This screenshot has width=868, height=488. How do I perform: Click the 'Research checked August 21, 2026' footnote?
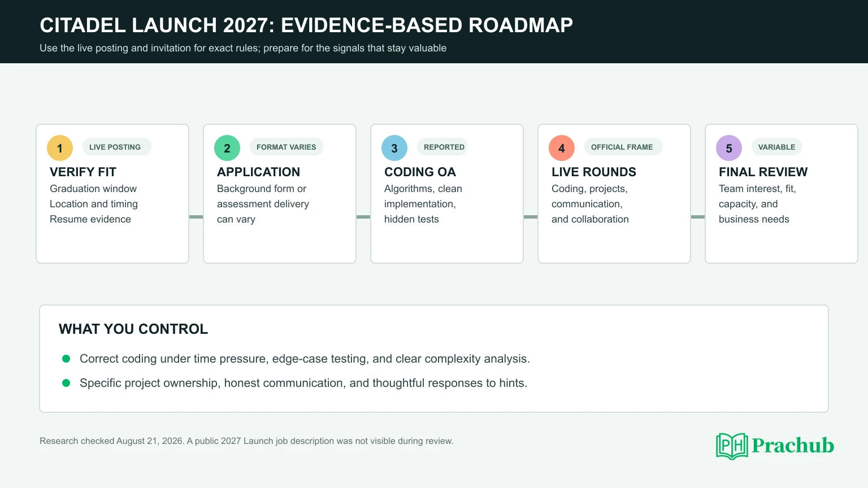[x=246, y=441]
